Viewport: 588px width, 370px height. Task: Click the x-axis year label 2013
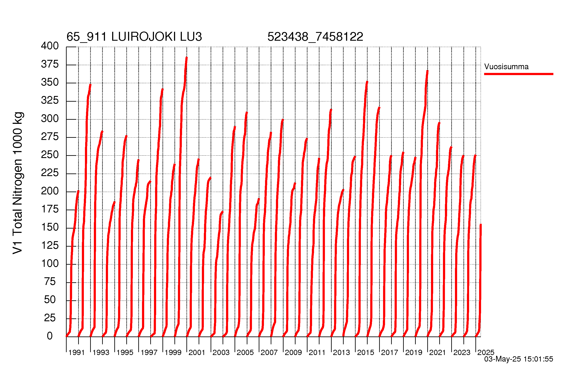pyautogui.click(x=341, y=353)
